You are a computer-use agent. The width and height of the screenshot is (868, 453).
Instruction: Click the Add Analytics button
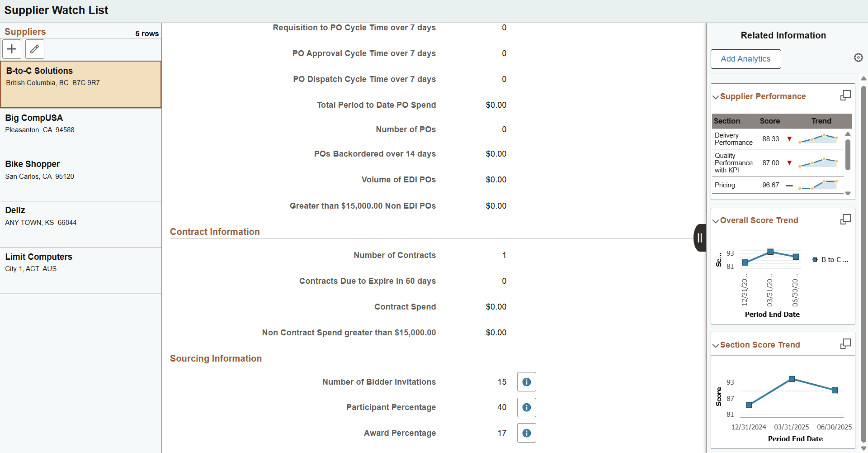click(745, 59)
